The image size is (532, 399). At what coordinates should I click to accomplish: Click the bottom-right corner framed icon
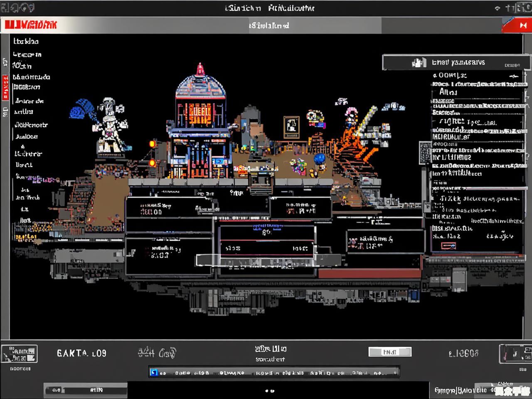coord(515,354)
